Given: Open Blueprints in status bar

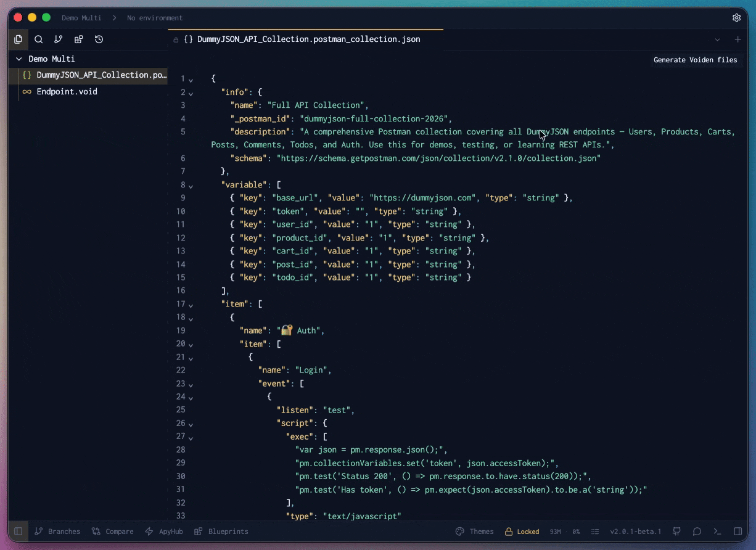Looking at the screenshot, I should [221, 532].
